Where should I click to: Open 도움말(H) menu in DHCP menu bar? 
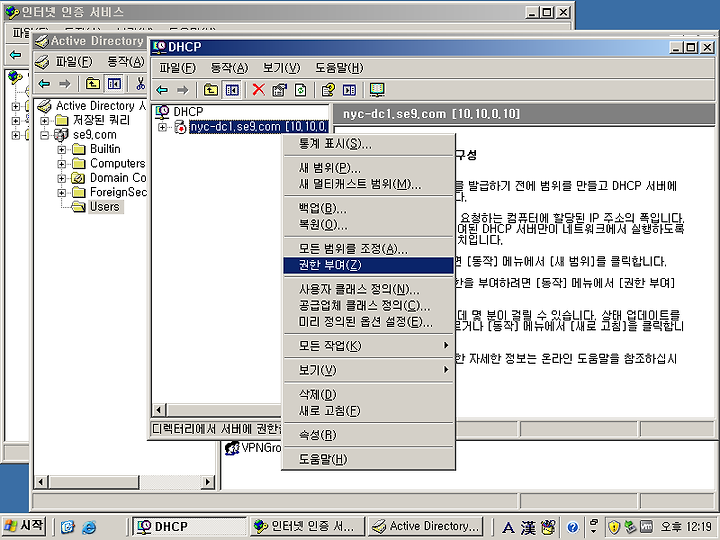339,68
